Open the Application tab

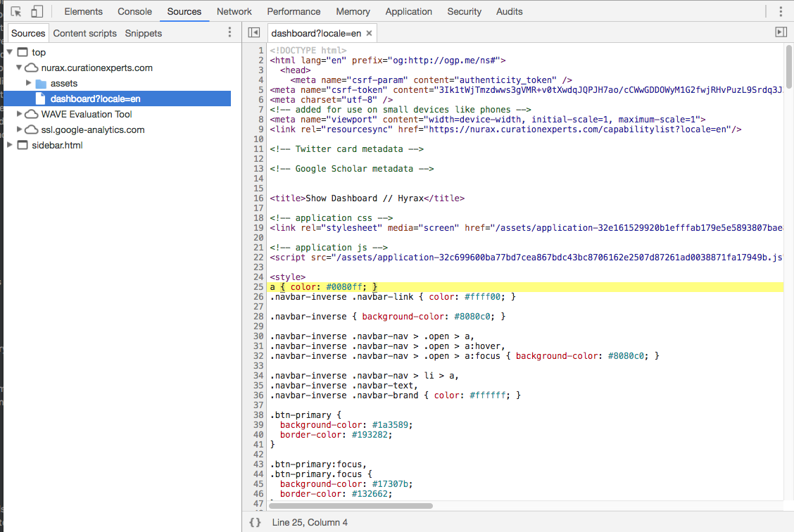point(409,11)
